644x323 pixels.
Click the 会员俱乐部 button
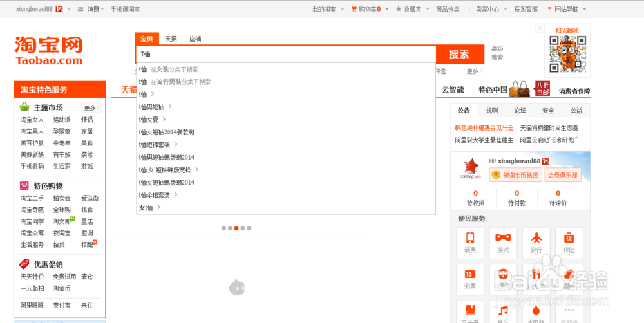click(x=563, y=175)
